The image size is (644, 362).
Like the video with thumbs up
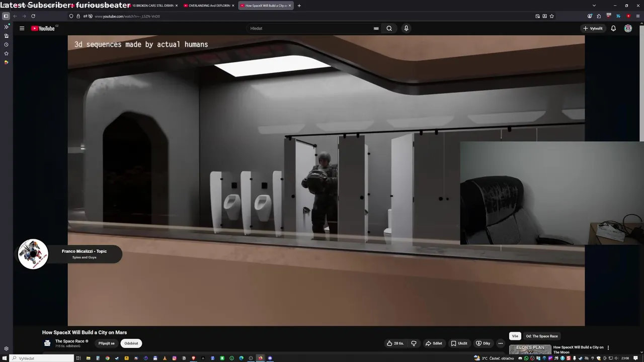(x=395, y=343)
